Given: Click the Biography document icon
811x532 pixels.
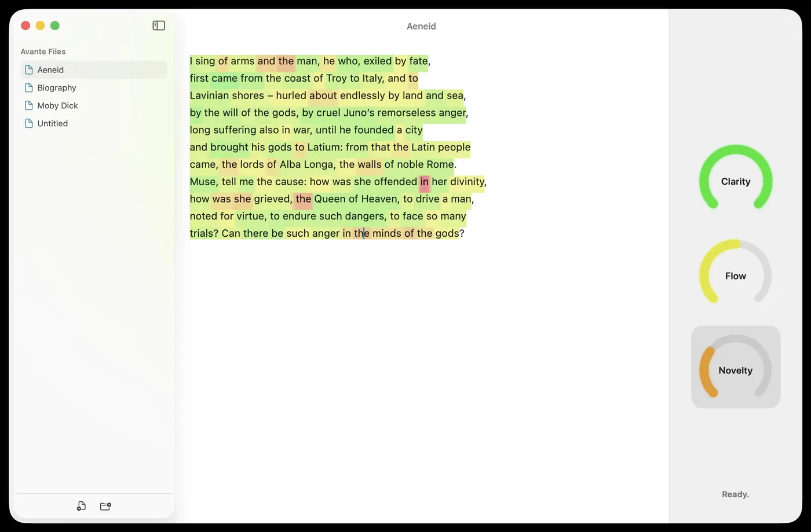Looking at the screenshot, I should tap(29, 87).
